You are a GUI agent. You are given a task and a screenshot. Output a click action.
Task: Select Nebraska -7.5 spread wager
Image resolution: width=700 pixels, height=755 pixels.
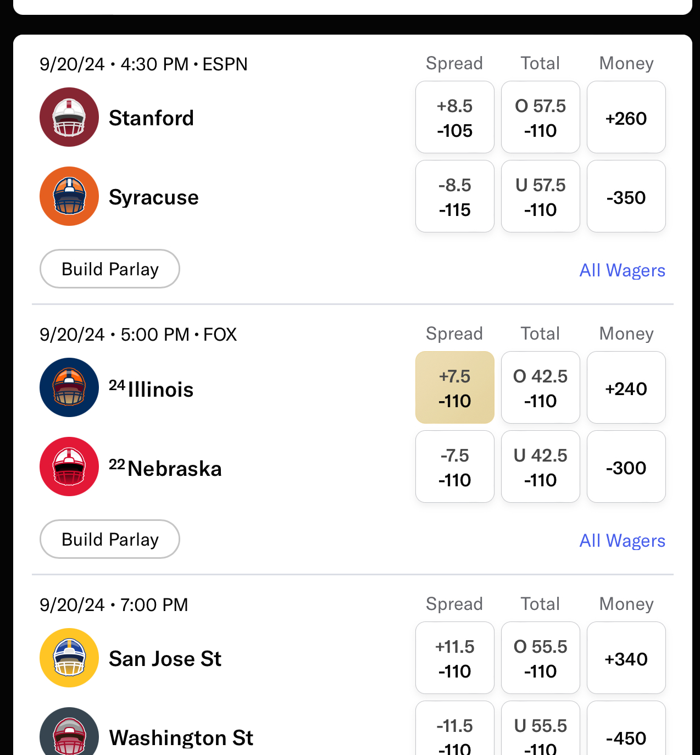[454, 467]
